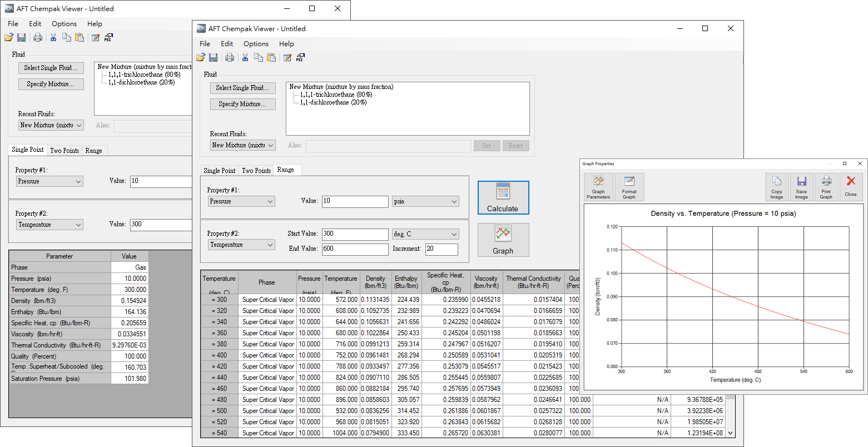Open Format Graph in Graph Properties window

[629, 187]
